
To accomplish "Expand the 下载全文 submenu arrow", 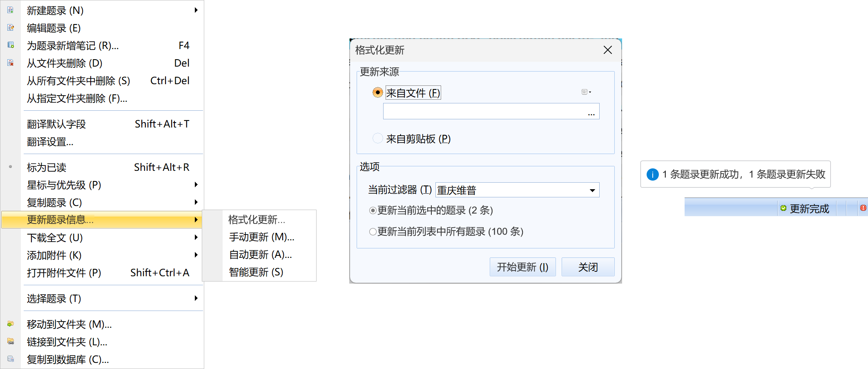I will click(x=196, y=237).
